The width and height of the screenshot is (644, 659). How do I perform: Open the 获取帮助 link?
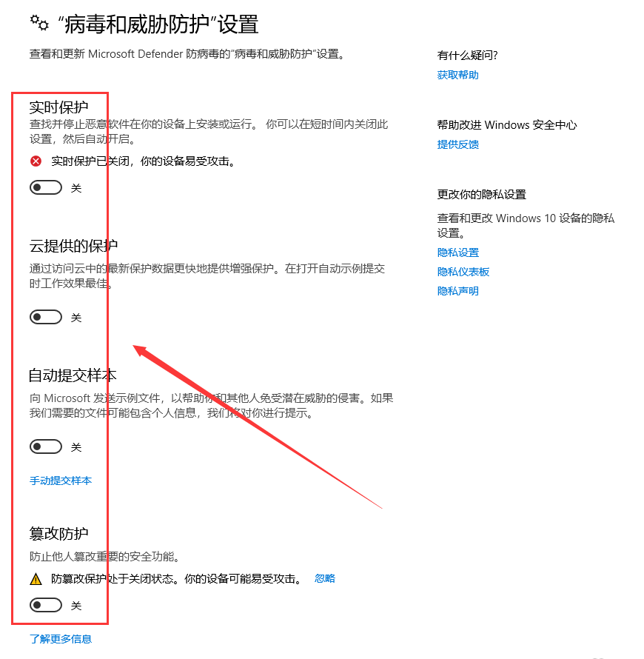point(458,75)
